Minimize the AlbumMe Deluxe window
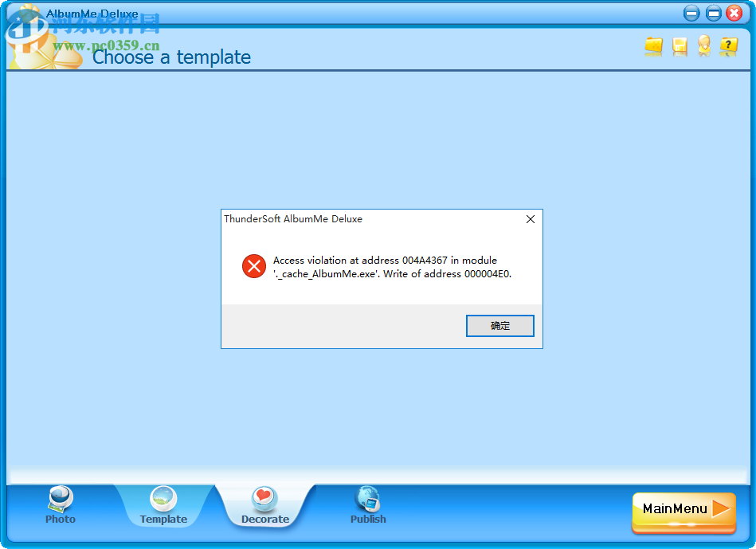 [691, 14]
